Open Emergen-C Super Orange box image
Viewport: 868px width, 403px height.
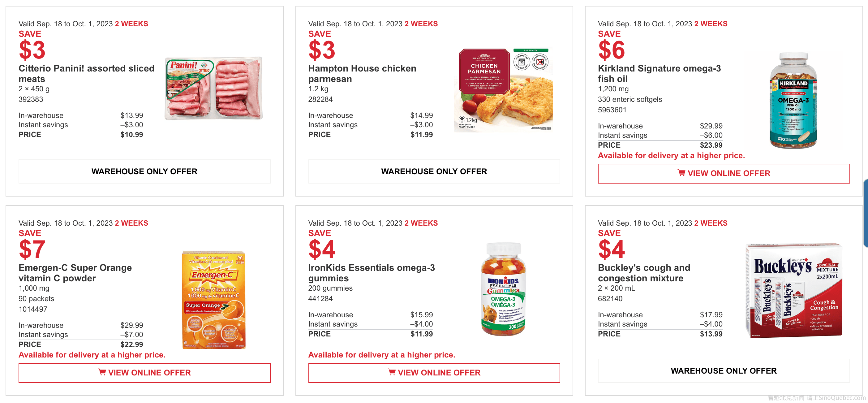click(214, 300)
